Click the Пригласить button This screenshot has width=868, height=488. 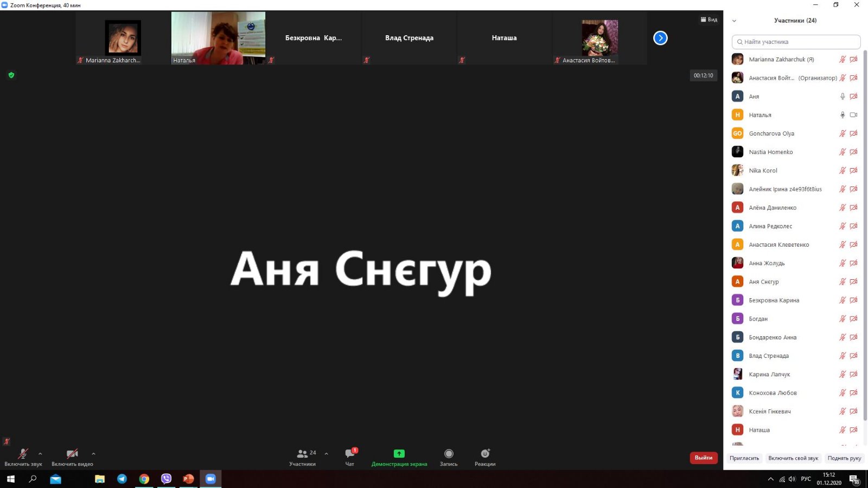(744, 458)
